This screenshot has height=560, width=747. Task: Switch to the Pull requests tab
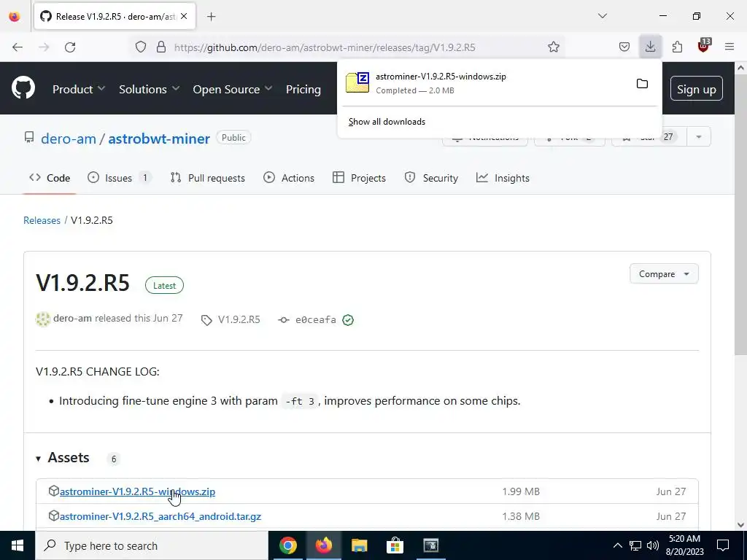pyautogui.click(x=208, y=178)
